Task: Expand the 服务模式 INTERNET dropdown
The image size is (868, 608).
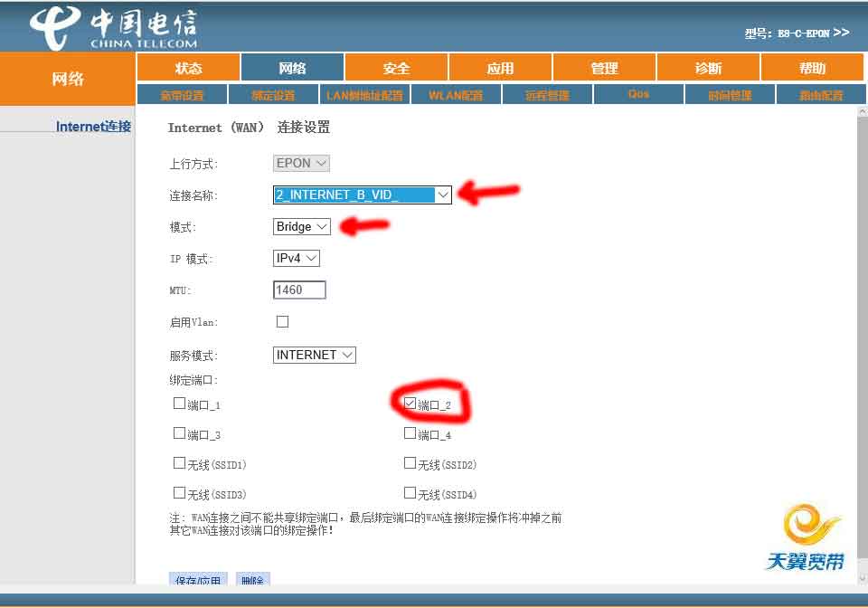Action: click(x=314, y=355)
